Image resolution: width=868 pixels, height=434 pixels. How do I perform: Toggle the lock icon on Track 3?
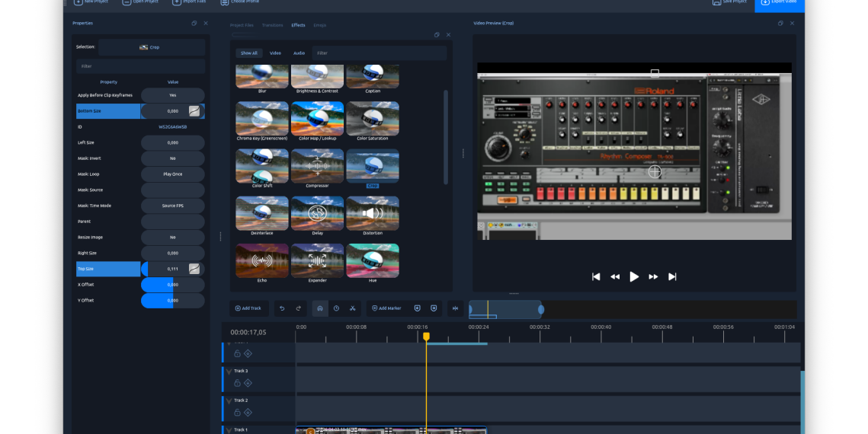pos(237,383)
